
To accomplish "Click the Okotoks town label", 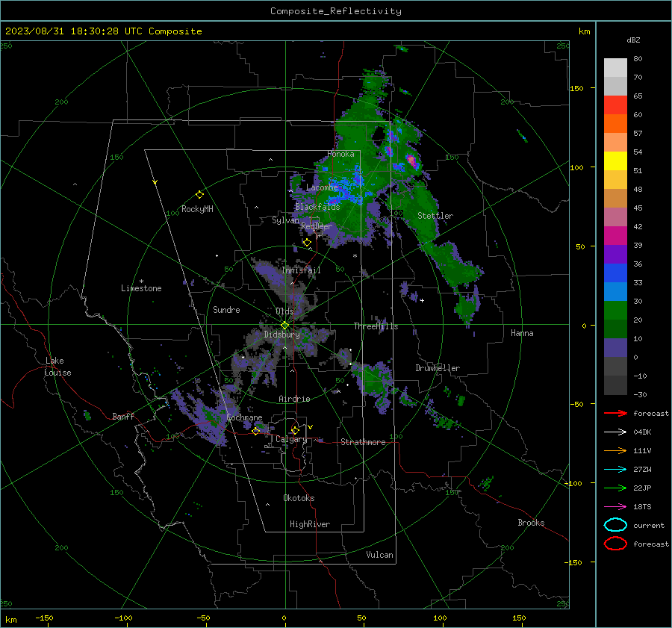I will tap(299, 498).
